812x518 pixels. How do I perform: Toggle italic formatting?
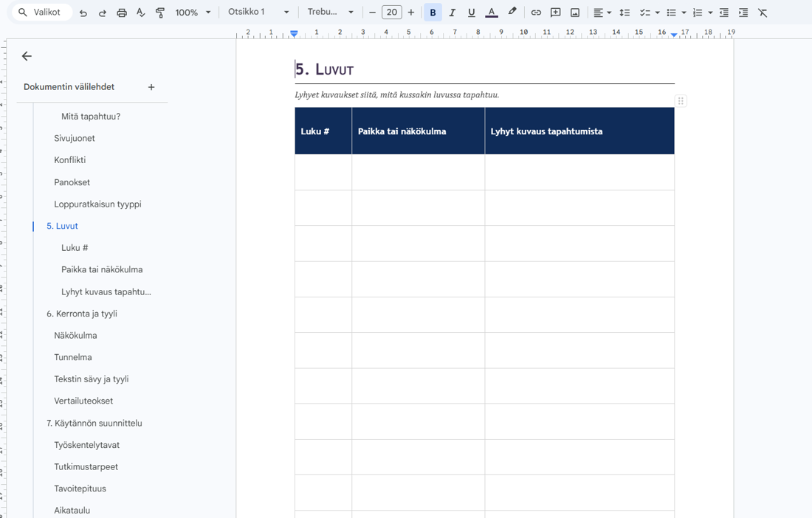(452, 13)
